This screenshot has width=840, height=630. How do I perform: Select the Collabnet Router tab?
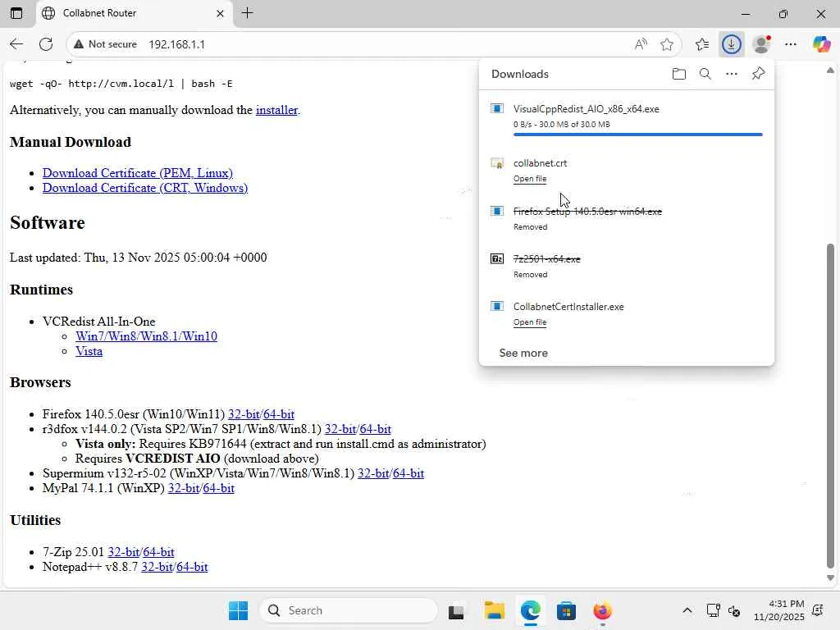(134, 13)
